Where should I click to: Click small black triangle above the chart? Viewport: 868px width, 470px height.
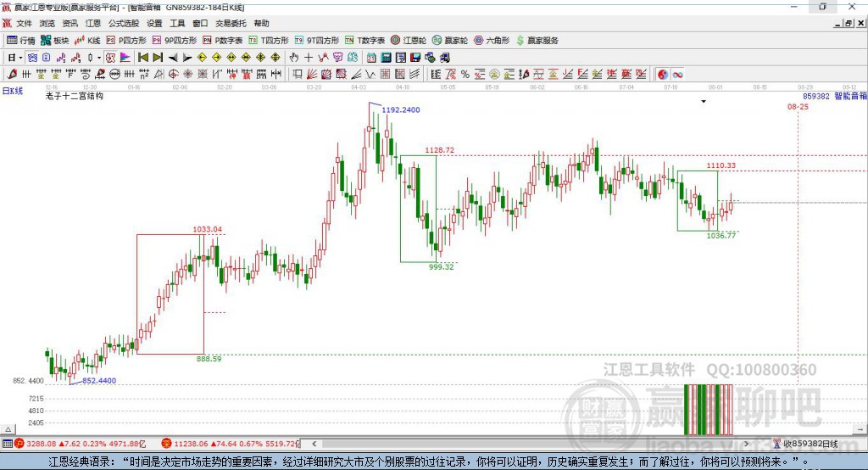point(704,102)
